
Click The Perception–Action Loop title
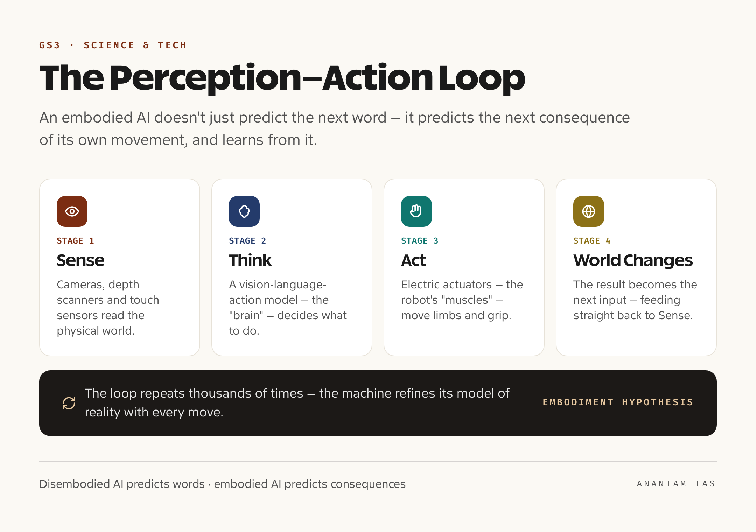pos(282,78)
